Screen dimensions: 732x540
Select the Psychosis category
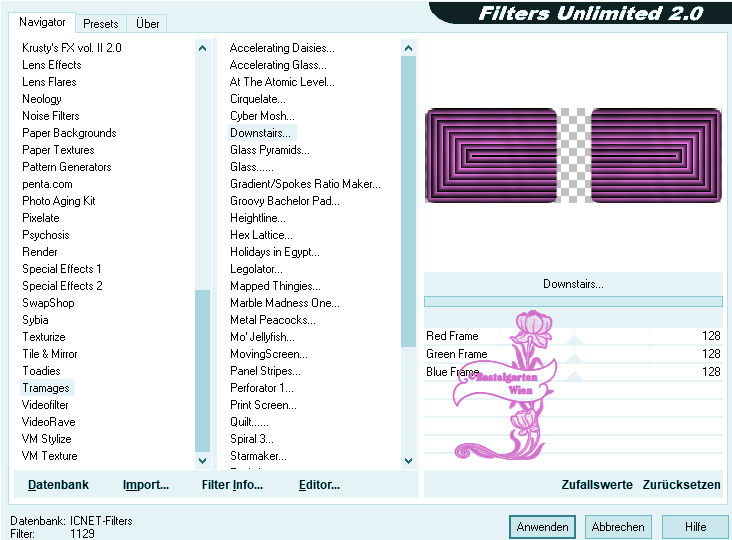point(46,235)
